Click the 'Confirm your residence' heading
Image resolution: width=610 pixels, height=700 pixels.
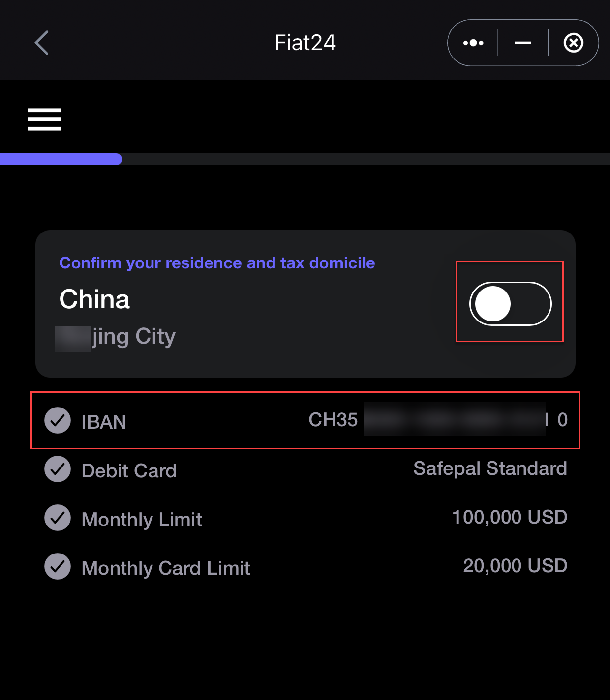tap(217, 263)
